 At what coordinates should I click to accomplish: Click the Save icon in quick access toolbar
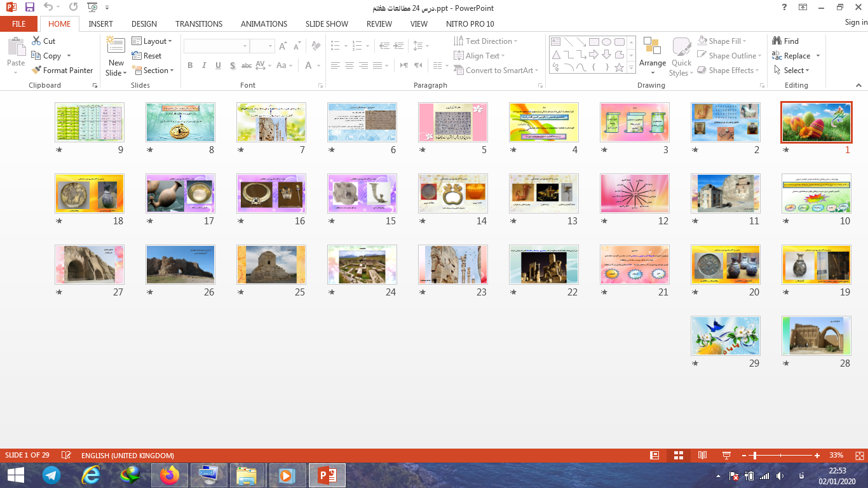pyautogui.click(x=30, y=8)
